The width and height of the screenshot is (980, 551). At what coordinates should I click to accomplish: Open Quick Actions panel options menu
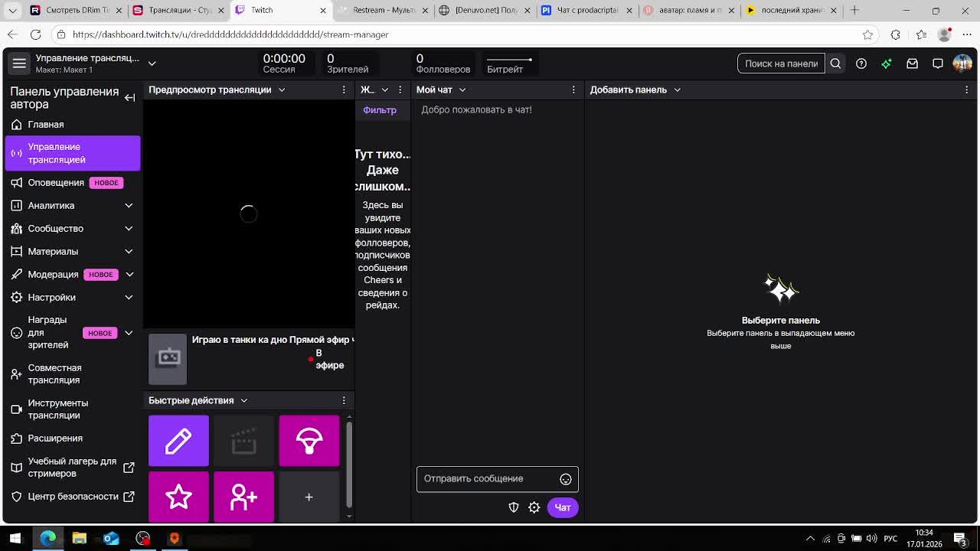[x=344, y=400]
